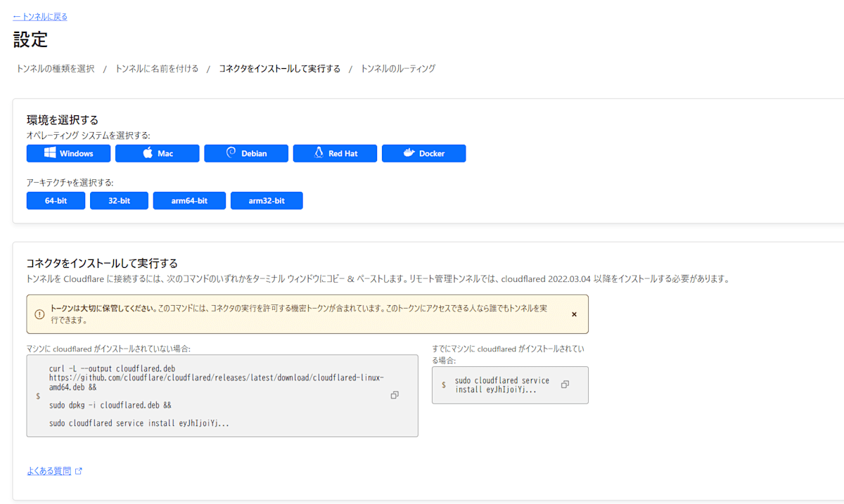
Task: Pick the Debian operating system button
Action: (246, 153)
